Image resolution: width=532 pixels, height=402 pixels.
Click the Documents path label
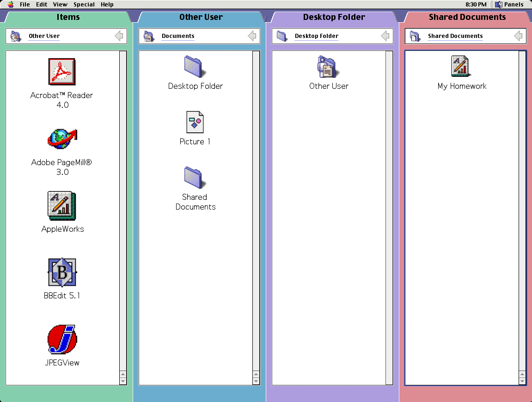[x=178, y=36]
